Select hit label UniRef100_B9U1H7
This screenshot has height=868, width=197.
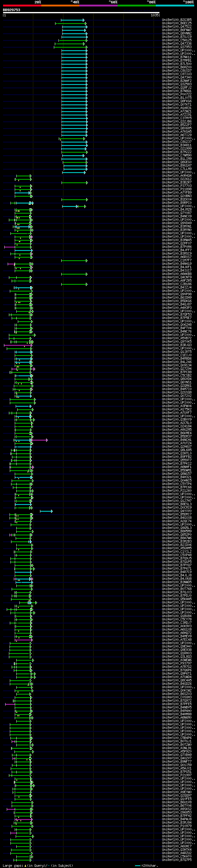(x=177, y=165)
